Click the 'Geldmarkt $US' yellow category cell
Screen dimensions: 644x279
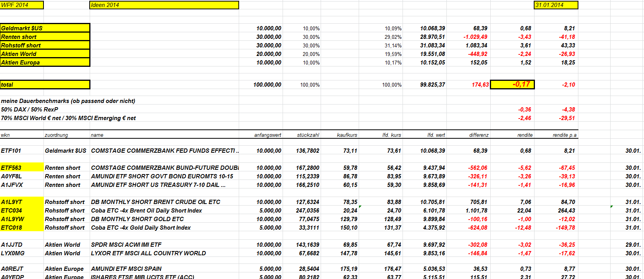click(x=45, y=28)
